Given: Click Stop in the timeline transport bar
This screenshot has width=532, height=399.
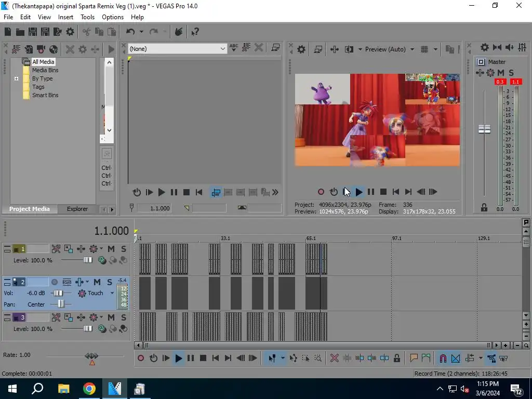Looking at the screenshot, I should point(203,358).
